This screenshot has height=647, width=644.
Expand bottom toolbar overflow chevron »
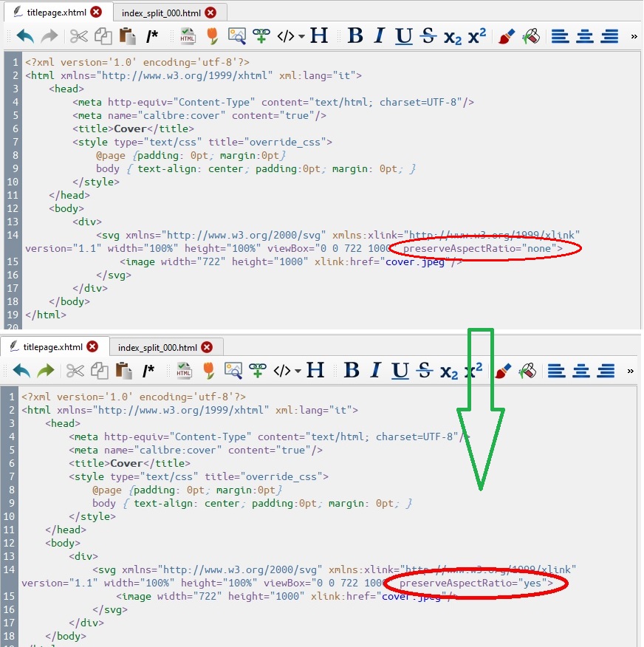click(631, 371)
